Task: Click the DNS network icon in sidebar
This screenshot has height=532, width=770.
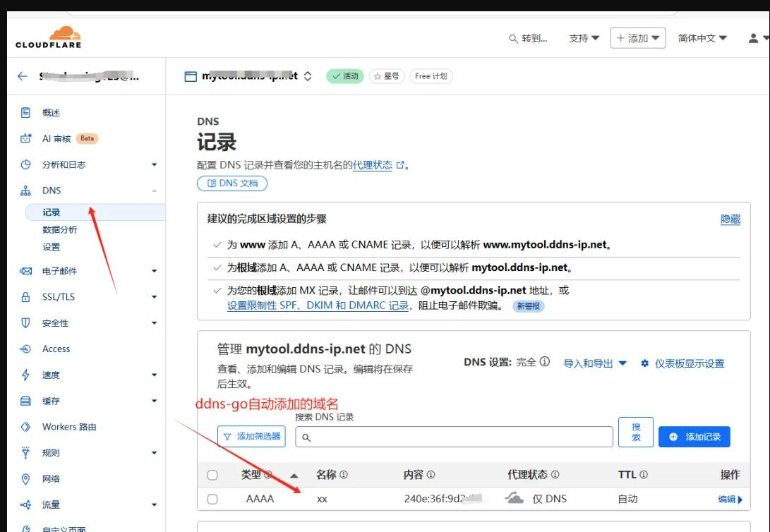Action: pyautogui.click(x=25, y=191)
